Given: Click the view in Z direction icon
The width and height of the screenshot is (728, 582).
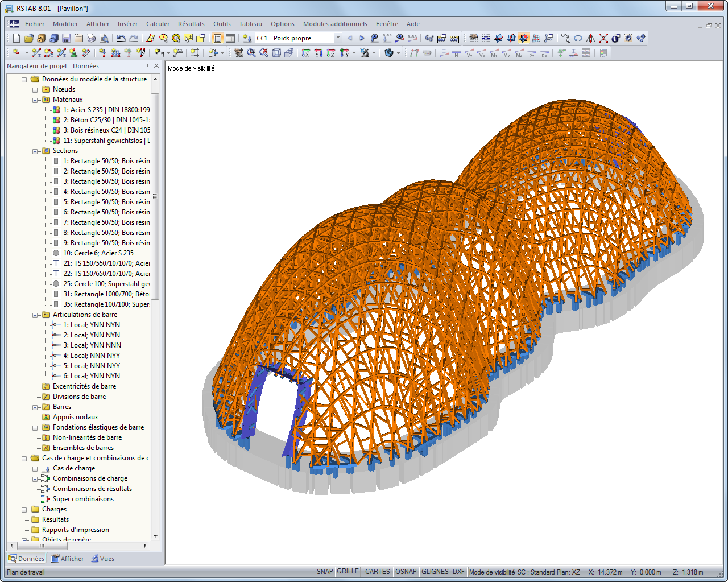Looking at the screenshot, I should click(331, 53).
